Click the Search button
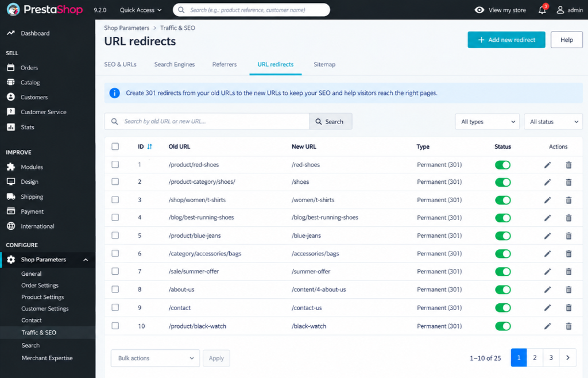 tap(330, 122)
